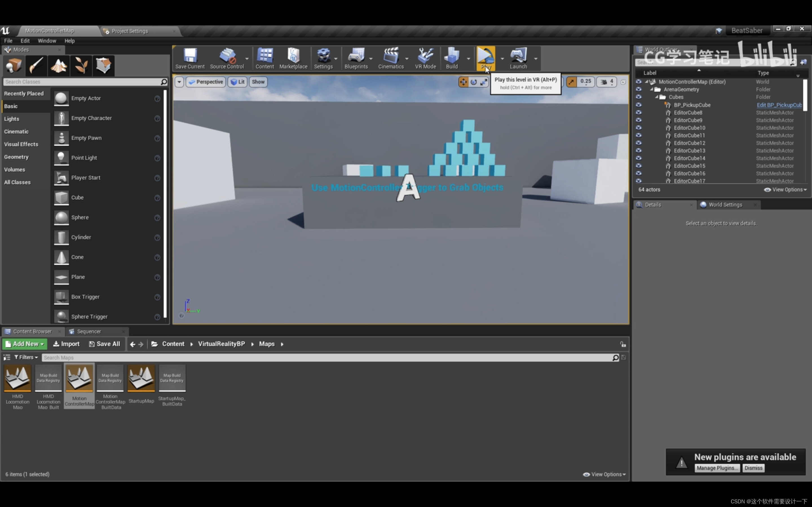
Task: Select the Landscape mode icon
Action: (x=58, y=65)
